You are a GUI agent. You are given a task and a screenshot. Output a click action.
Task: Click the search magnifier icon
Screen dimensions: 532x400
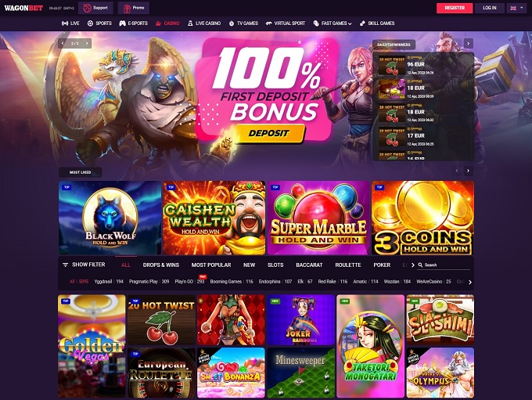pos(420,265)
